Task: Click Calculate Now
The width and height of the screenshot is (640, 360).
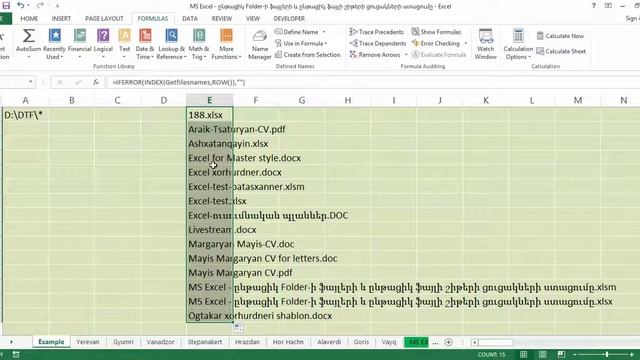Action: pyautogui.click(x=560, y=36)
